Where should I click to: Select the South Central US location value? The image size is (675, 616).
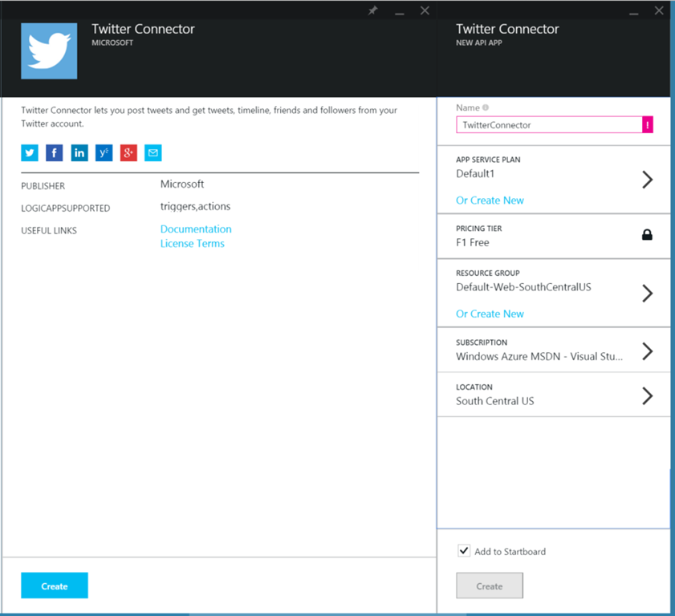pyautogui.click(x=495, y=401)
